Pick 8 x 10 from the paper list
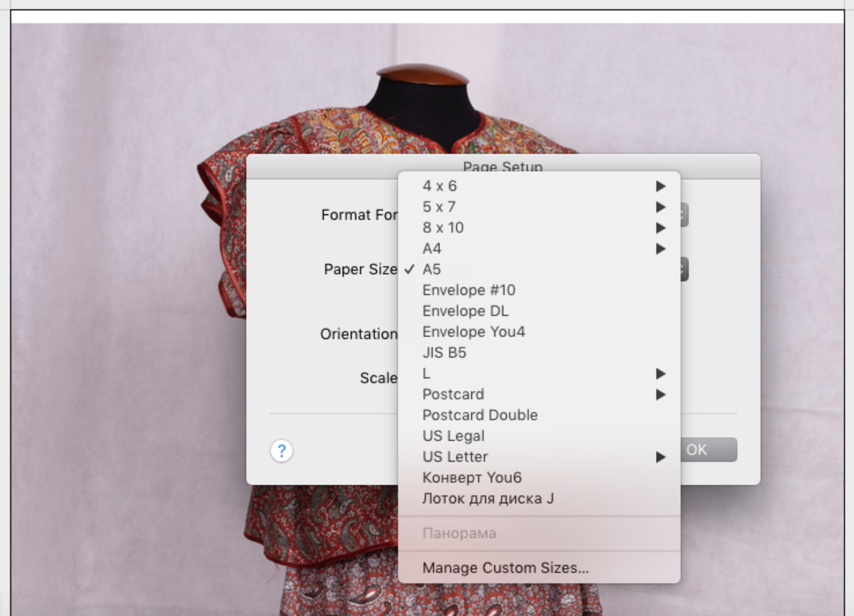Image resolution: width=854 pixels, height=616 pixels. pyautogui.click(x=539, y=228)
